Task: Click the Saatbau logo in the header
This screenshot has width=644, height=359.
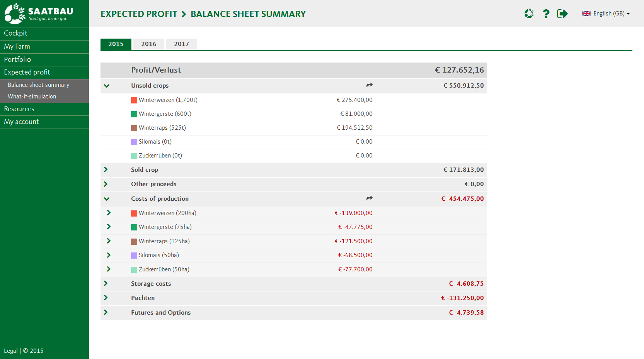Action: click(529, 14)
